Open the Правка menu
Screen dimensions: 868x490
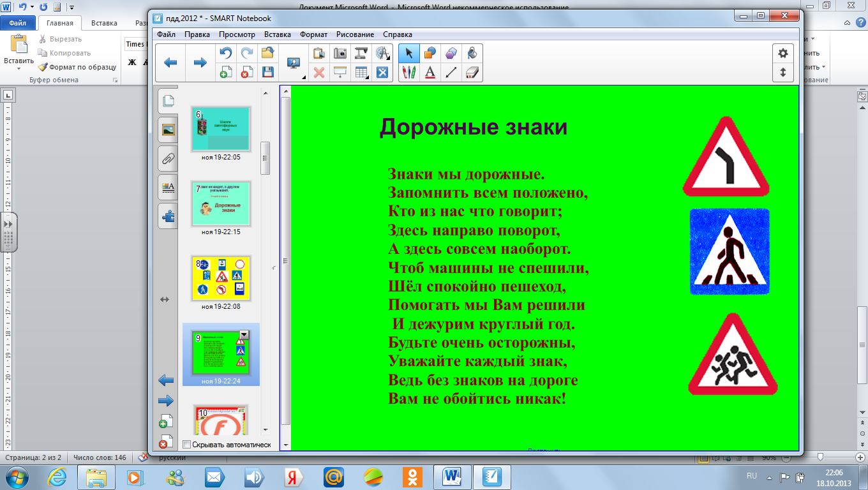pyautogui.click(x=197, y=34)
